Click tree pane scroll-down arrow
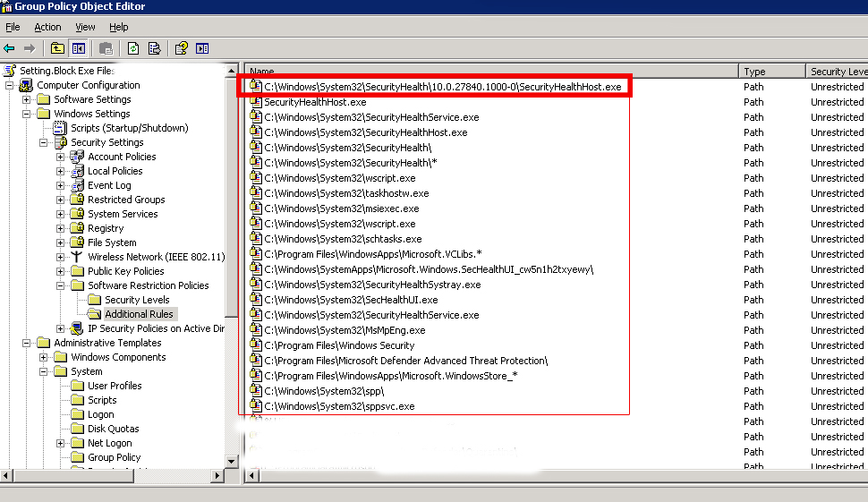The height and width of the screenshot is (502, 868). 232,461
